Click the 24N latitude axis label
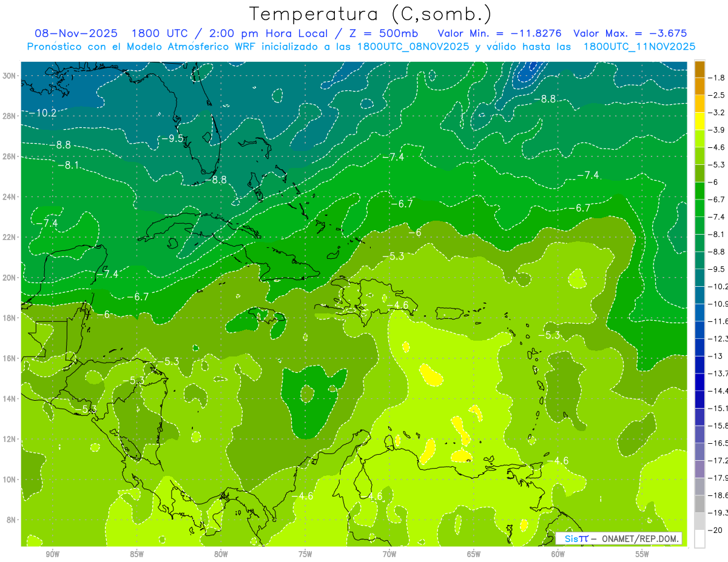728x562 pixels. point(10,197)
